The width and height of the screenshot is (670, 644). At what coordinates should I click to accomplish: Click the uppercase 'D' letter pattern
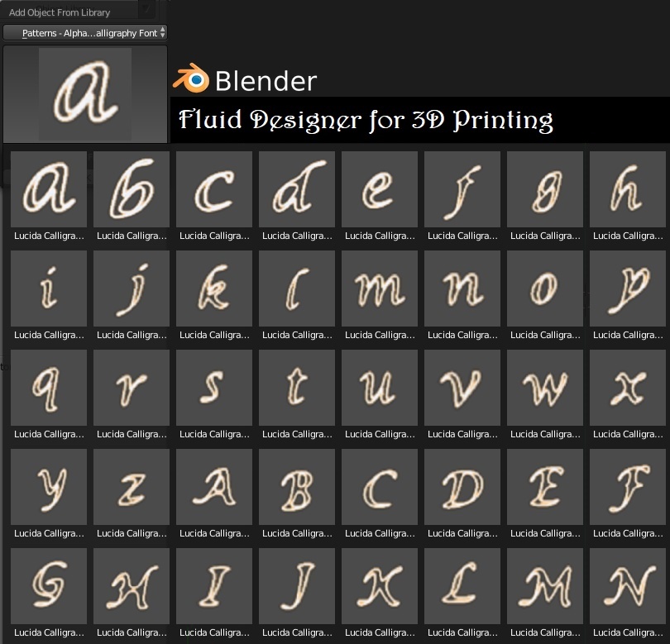(x=462, y=487)
